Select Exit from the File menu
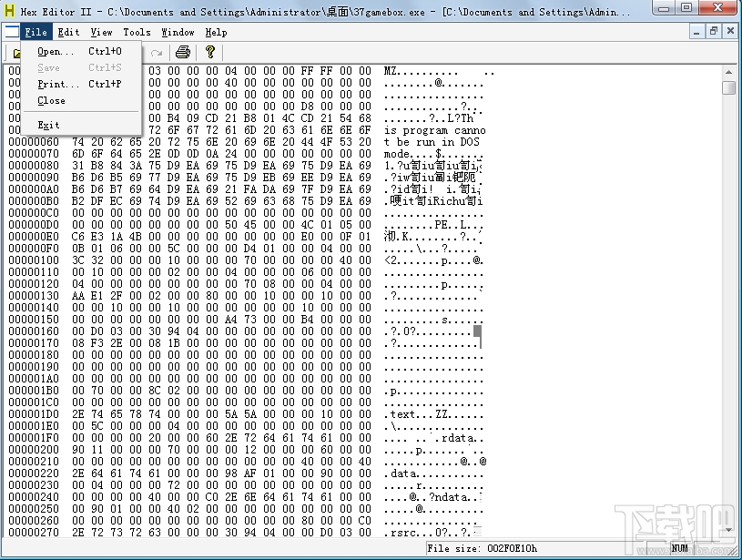 click(48, 125)
